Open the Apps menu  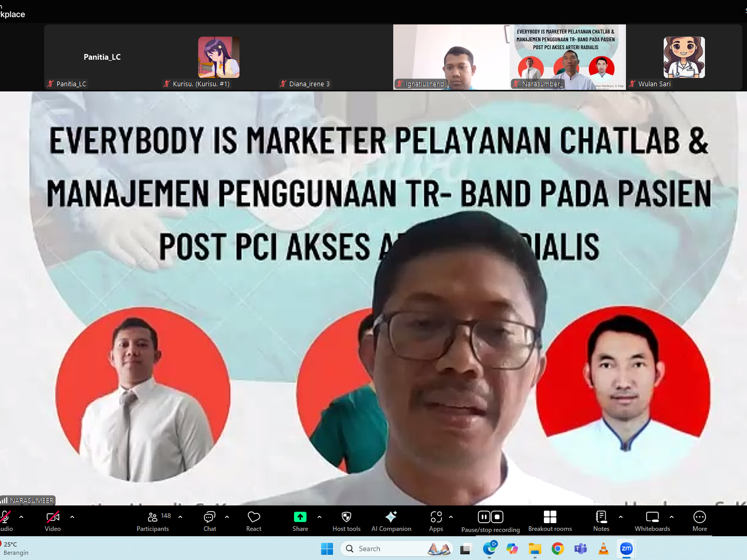(x=436, y=521)
